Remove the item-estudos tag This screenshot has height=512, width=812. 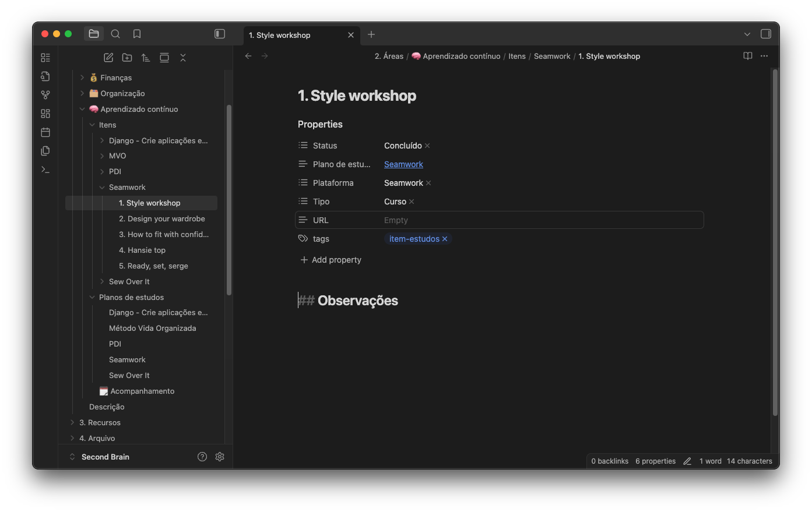pos(445,239)
